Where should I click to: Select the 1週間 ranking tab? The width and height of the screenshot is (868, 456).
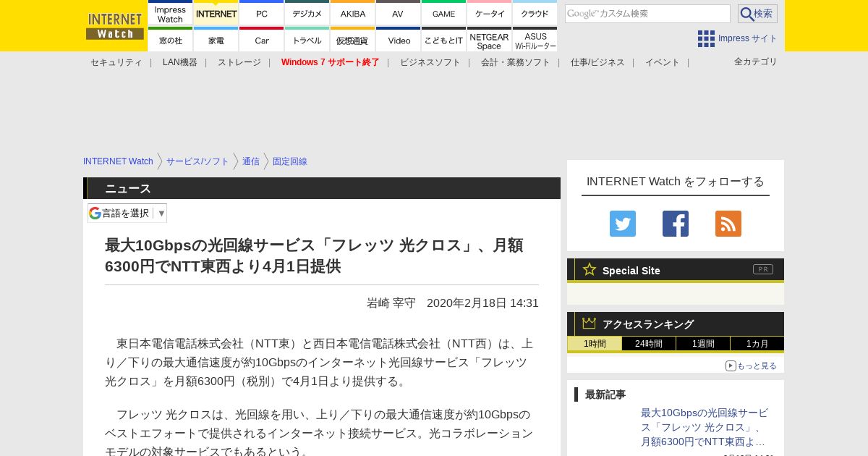click(703, 344)
